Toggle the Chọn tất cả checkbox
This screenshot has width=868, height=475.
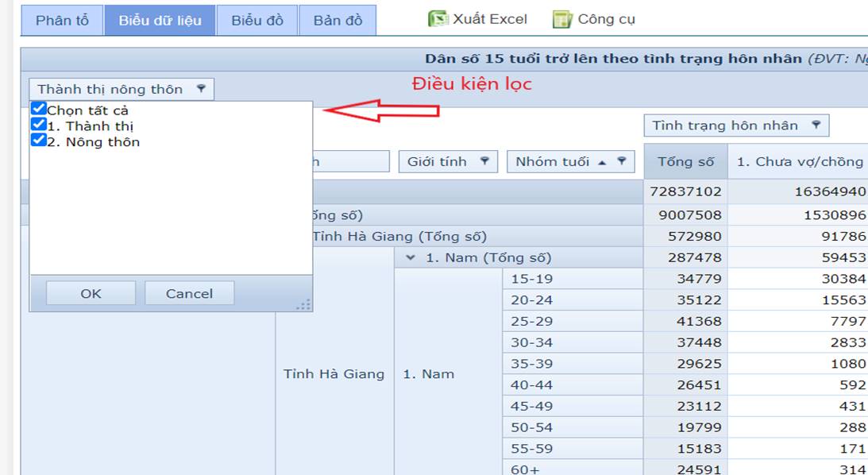(x=38, y=109)
